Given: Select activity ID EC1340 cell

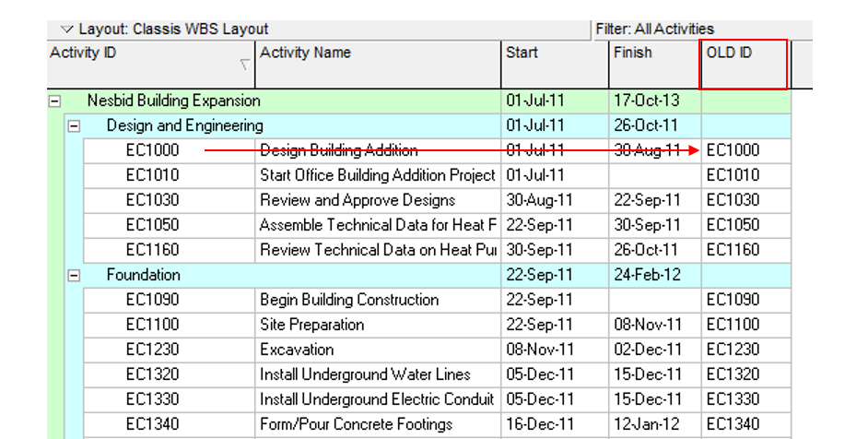Looking at the screenshot, I should [170, 424].
